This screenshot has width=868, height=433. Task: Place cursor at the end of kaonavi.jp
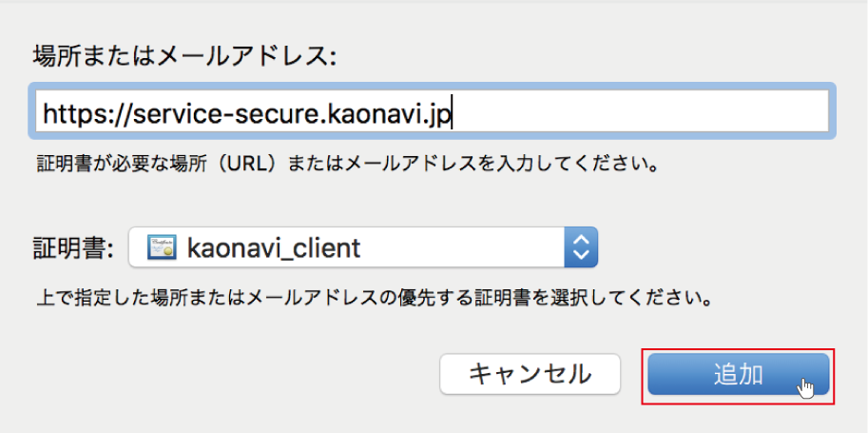(x=453, y=113)
